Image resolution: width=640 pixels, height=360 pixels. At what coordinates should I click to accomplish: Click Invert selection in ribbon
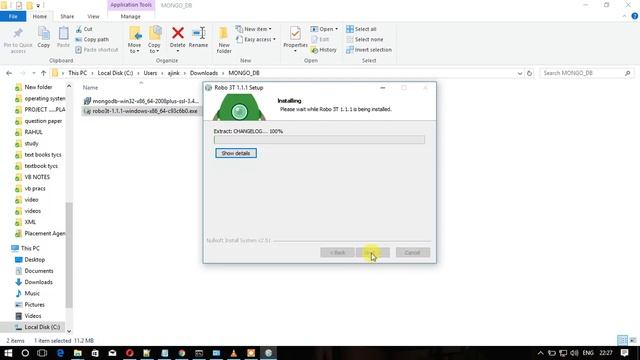click(369, 50)
